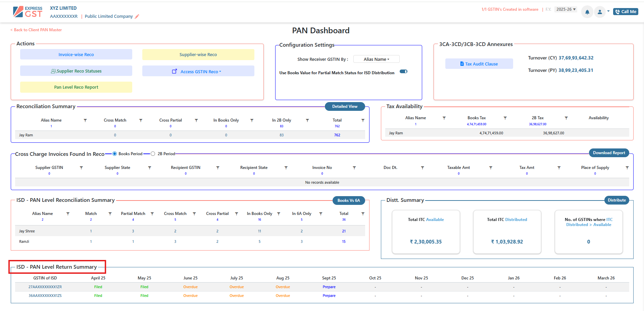Select the 2B Period radio button
Screen dimensions: 644x311
(153, 154)
